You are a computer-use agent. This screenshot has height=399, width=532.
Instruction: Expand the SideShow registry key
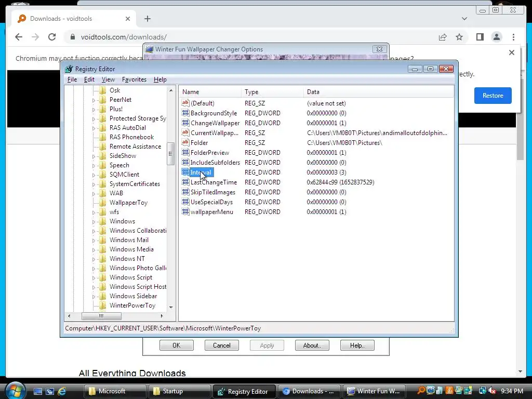94,156
